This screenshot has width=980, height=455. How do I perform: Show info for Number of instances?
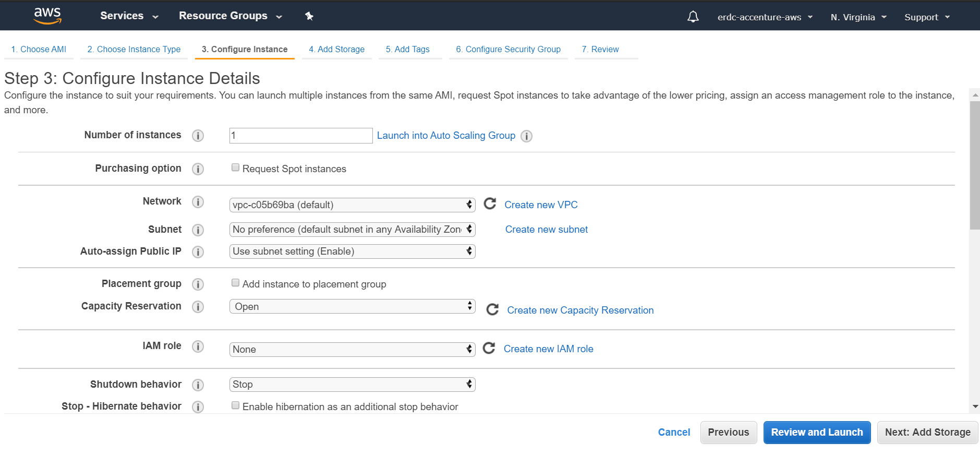[x=198, y=136]
